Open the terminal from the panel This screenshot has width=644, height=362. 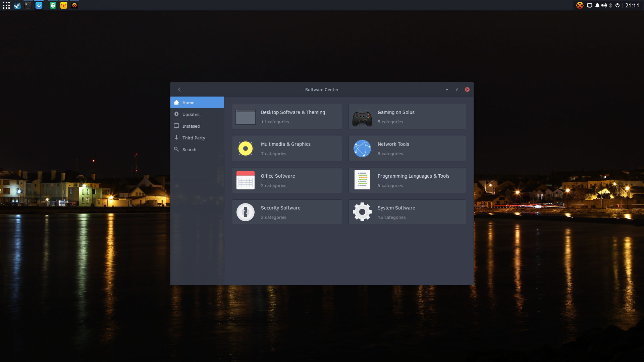coord(28,5)
